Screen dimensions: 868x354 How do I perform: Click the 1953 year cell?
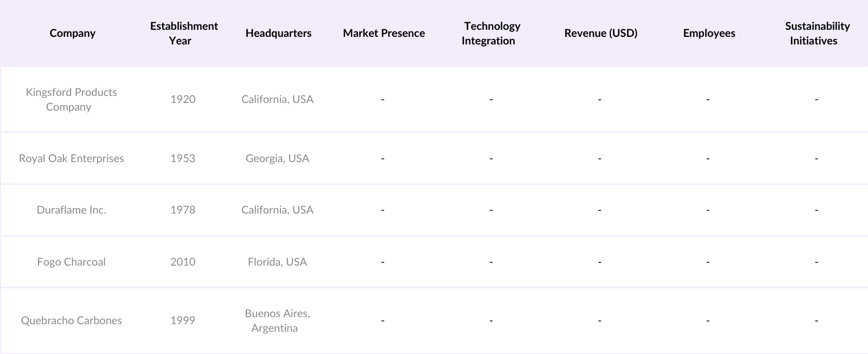tap(183, 158)
